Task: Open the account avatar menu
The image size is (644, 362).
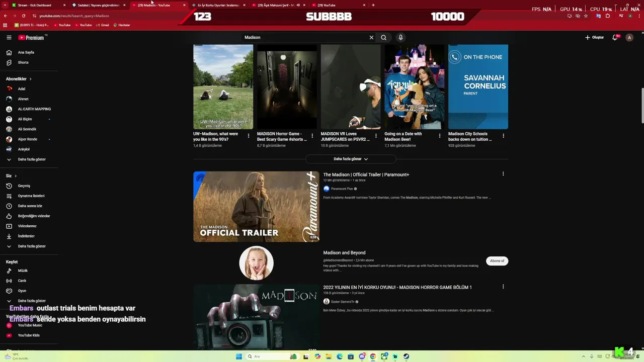Action: coord(629,37)
